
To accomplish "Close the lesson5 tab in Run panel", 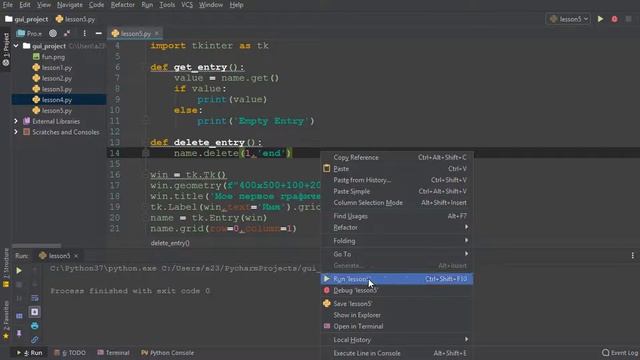I will (x=76, y=256).
